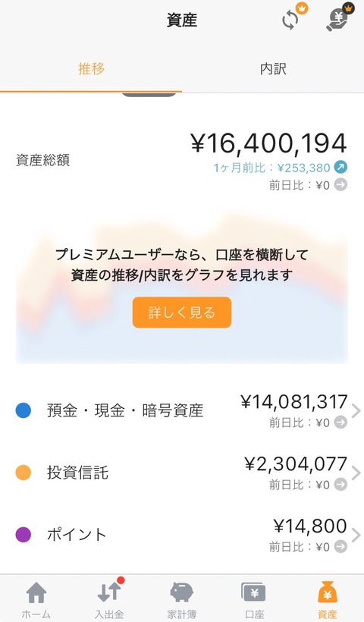Tap gray arrow beside total 前日比 ¥0
The image size is (364, 622).
340,185
